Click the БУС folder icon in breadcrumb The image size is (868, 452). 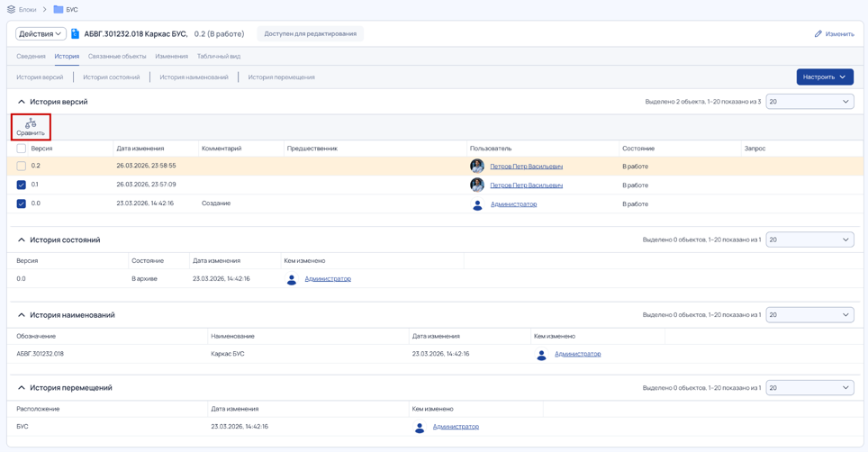tap(59, 9)
